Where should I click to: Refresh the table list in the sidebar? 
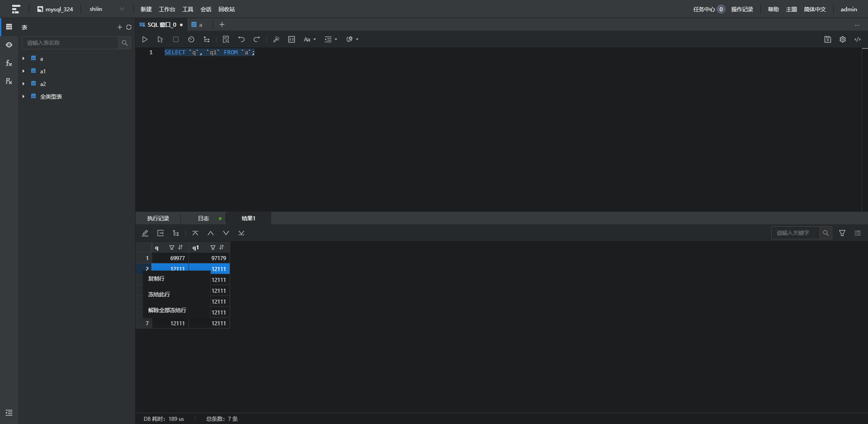point(130,27)
